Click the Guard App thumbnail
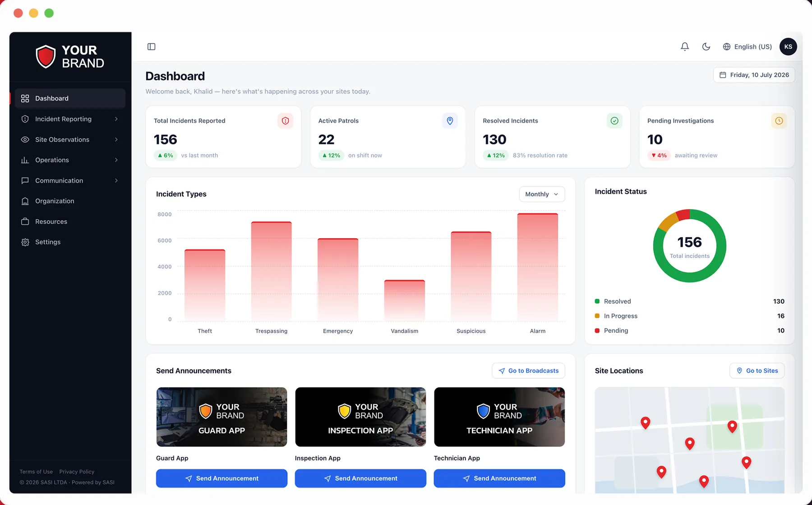Viewport: 812px width, 505px height. 221,417
